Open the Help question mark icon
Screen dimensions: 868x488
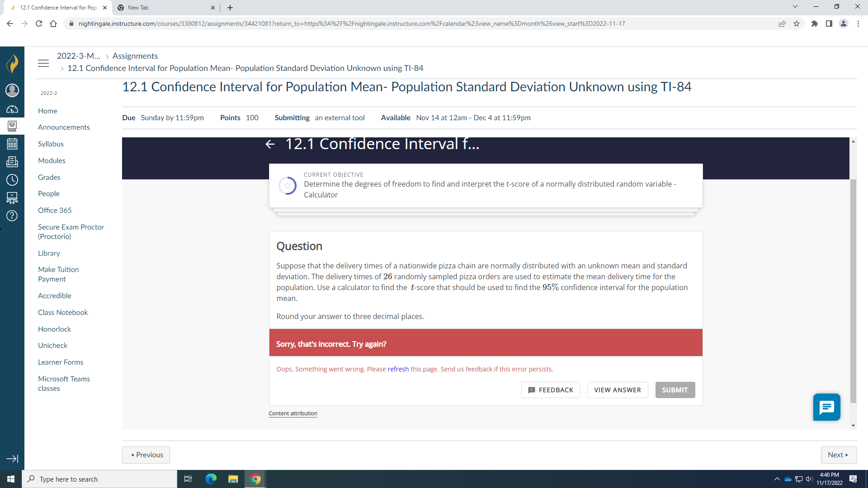[12, 216]
